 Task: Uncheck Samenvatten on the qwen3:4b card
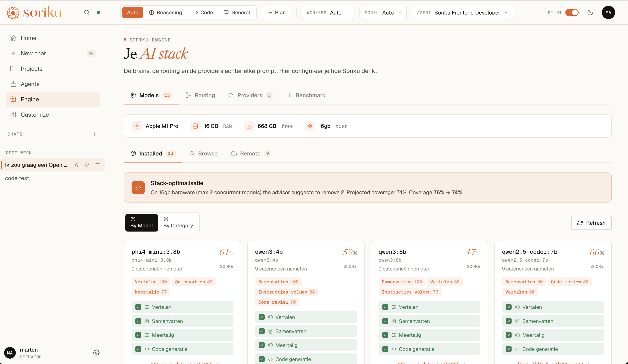pyautogui.click(x=262, y=331)
